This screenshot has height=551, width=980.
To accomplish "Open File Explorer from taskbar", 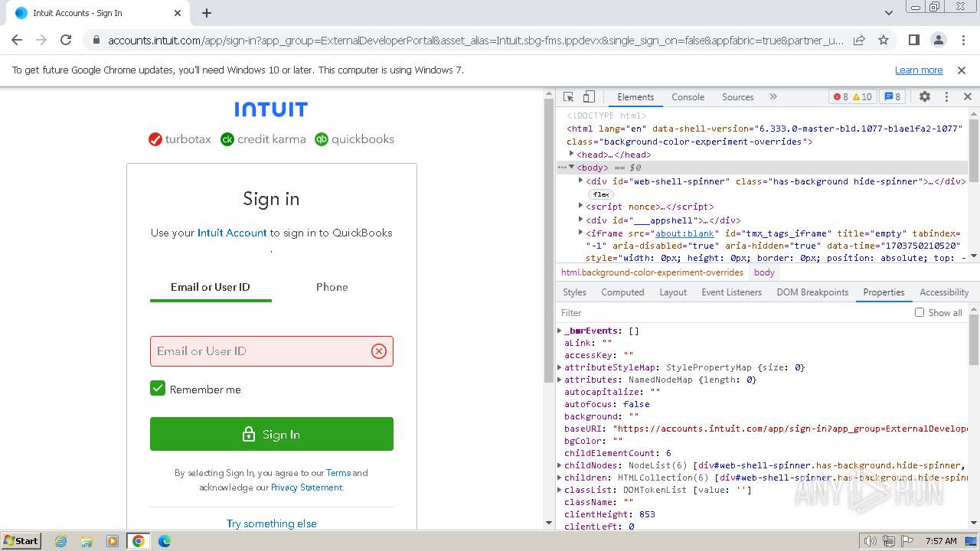I will (87, 541).
